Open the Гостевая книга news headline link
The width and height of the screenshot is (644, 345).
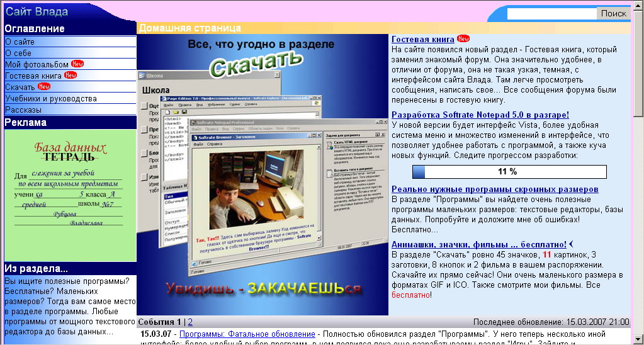coord(422,39)
